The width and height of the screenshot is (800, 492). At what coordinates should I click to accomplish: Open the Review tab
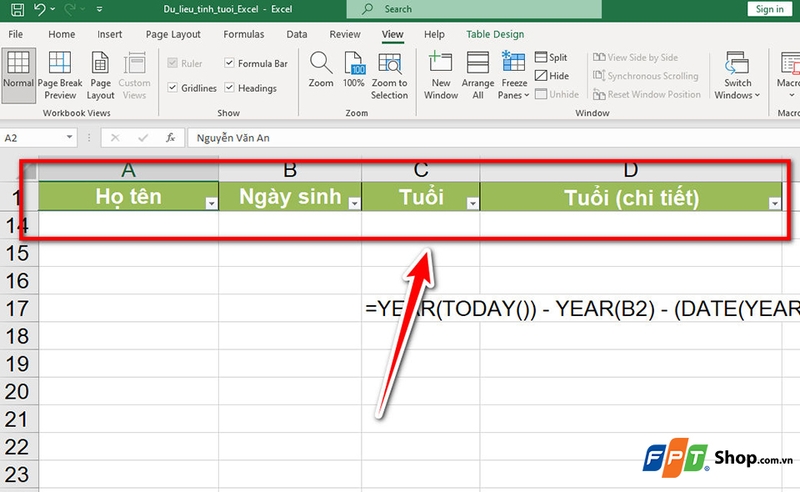coord(345,34)
